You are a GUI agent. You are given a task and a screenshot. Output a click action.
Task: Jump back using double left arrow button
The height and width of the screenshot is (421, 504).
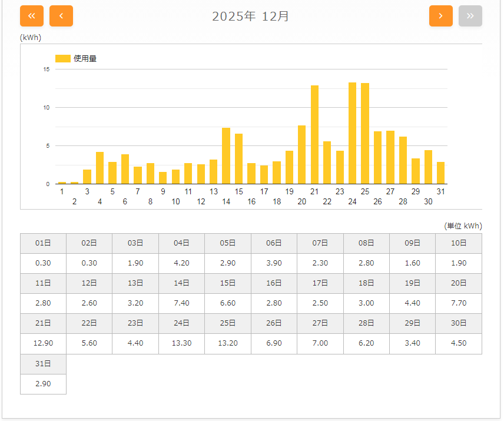tap(32, 16)
